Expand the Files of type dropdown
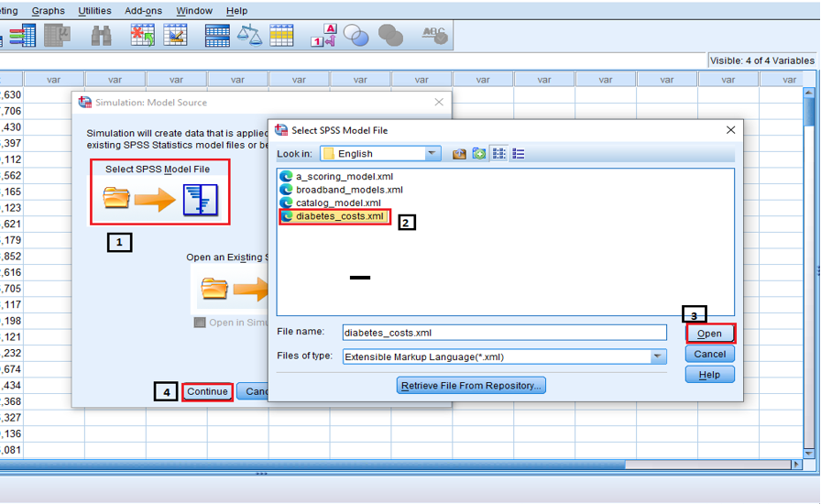The width and height of the screenshot is (821, 504). pyautogui.click(x=658, y=356)
